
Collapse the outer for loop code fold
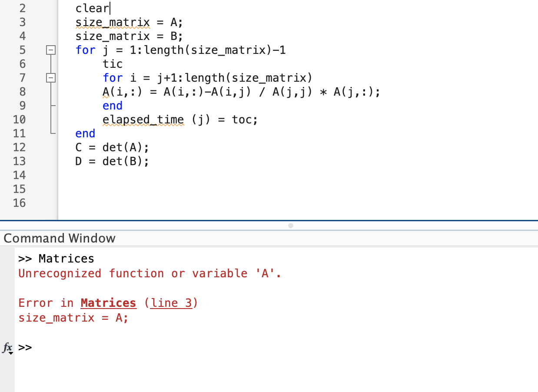point(51,50)
